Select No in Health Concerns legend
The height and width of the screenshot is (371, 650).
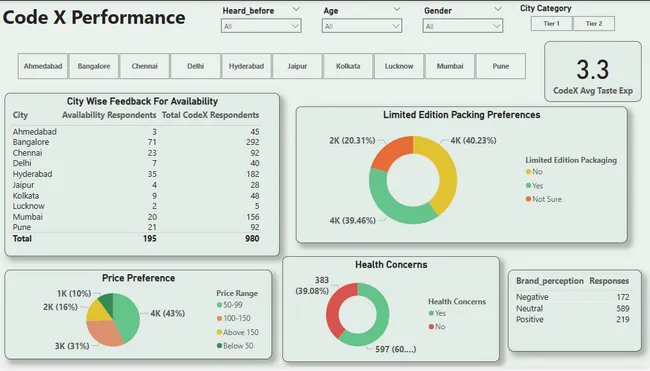pos(437,327)
